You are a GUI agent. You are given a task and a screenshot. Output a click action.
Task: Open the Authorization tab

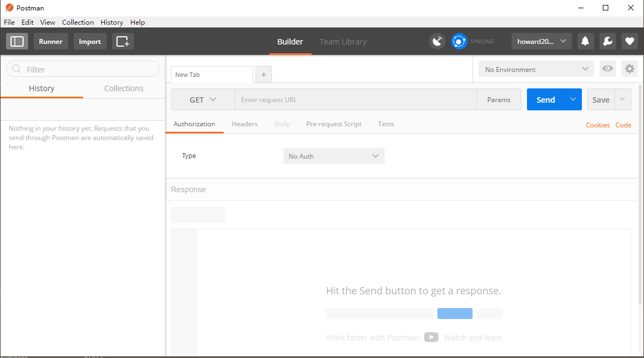tap(195, 124)
